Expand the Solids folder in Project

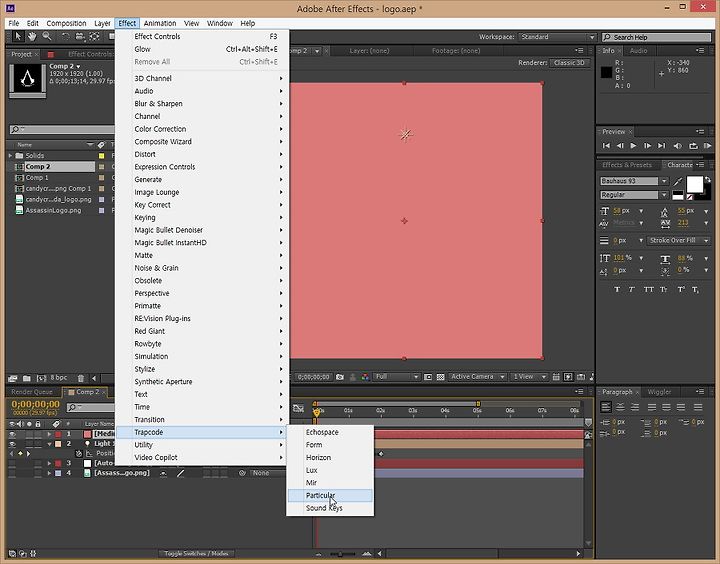pos(10,155)
